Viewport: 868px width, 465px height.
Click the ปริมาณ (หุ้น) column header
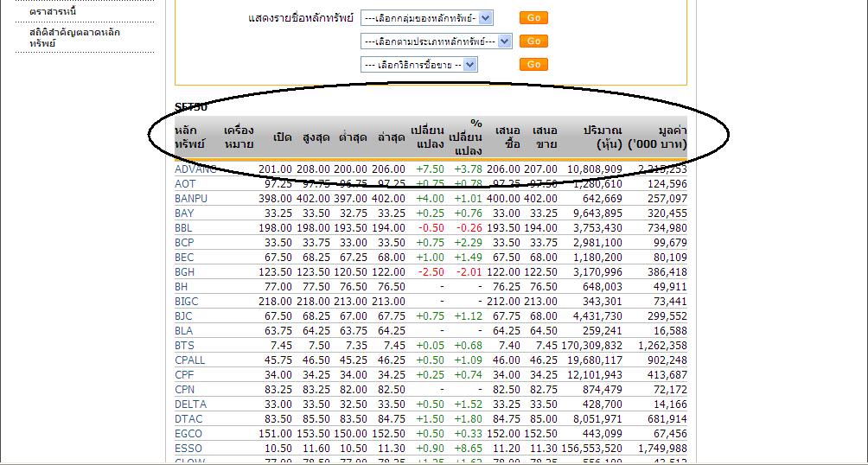[x=603, y=137]
